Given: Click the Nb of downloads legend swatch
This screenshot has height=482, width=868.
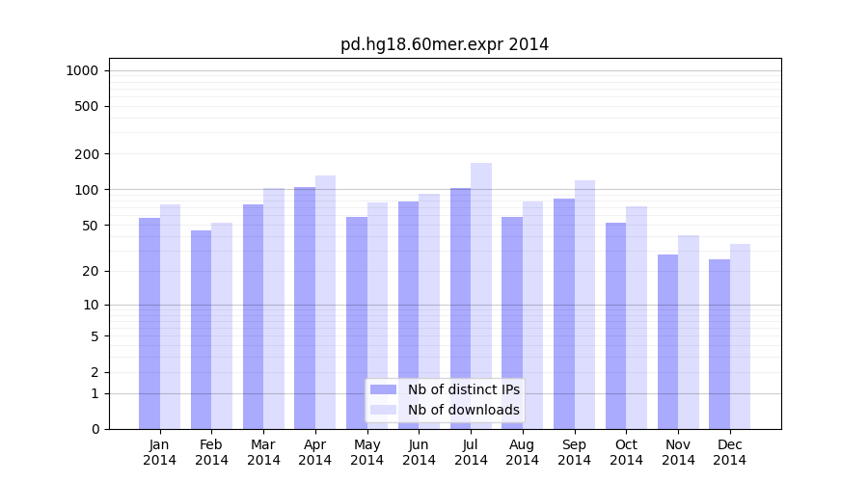Looking at the screenshot, I should 383,410.
